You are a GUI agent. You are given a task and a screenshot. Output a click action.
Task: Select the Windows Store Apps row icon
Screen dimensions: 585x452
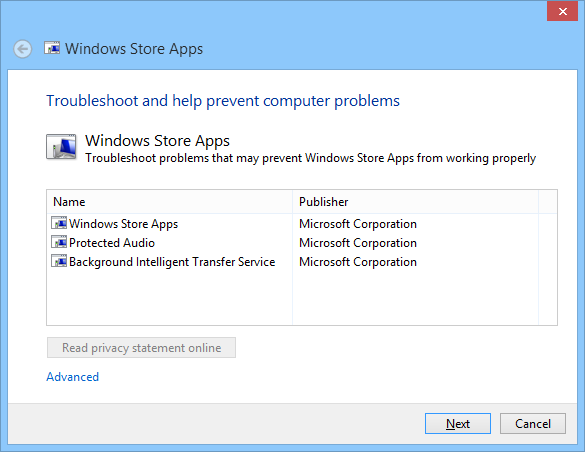[59, 223]
